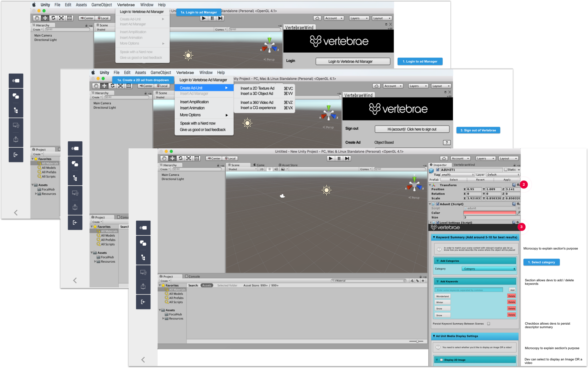This screenshot has height=368, width=588.
Task: Check Persist Keyword Summary Between Scenes
Action: click(489, 324)
